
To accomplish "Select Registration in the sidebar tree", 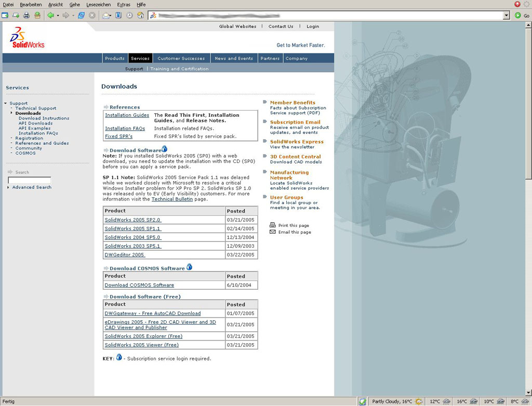I will (29, 138).
